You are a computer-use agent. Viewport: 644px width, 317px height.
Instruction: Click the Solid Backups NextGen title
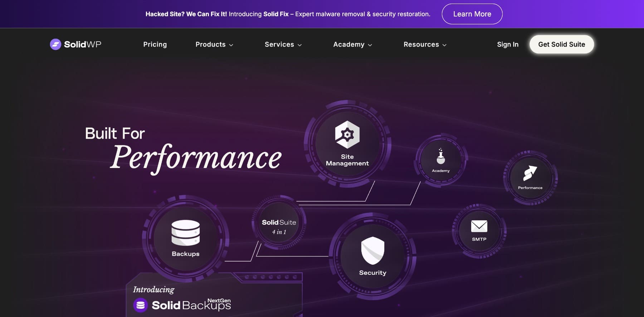191,305
